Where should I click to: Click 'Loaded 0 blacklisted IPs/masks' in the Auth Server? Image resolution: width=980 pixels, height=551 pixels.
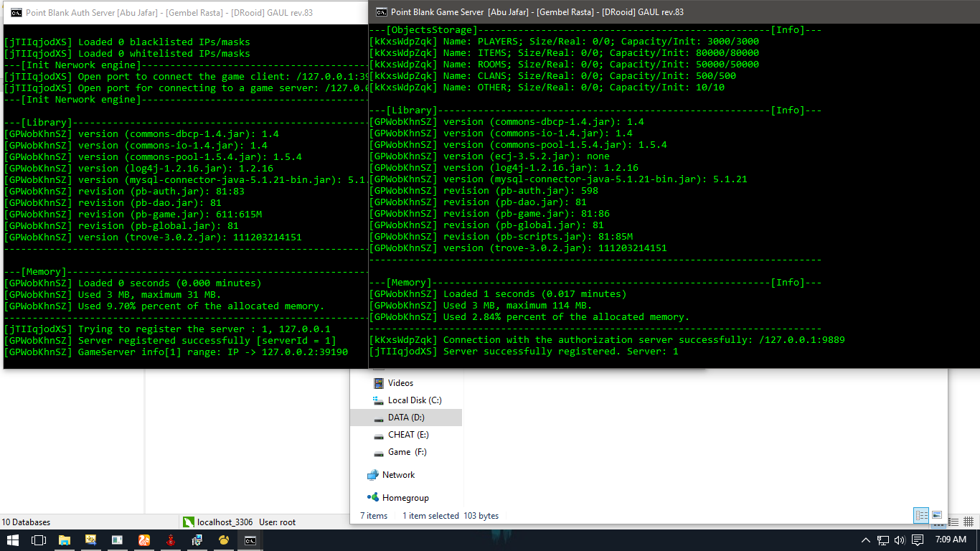pos(127,42)
